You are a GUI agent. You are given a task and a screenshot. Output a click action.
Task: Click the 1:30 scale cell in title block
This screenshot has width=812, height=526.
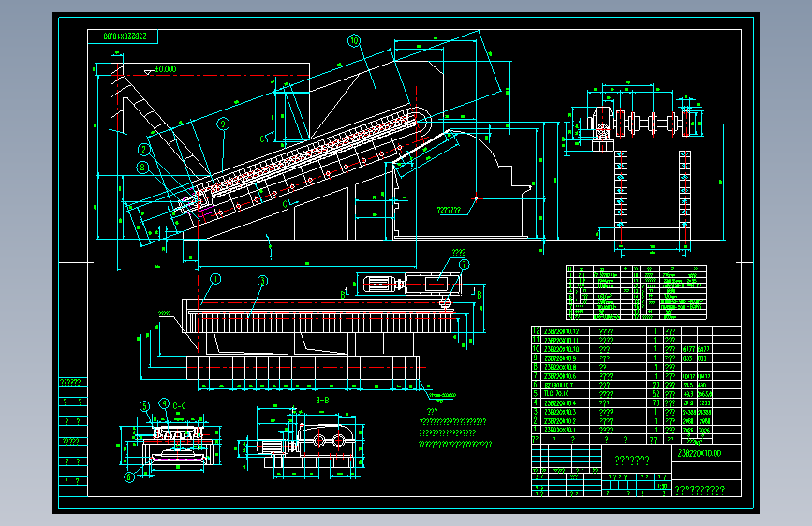coord(662,486)
